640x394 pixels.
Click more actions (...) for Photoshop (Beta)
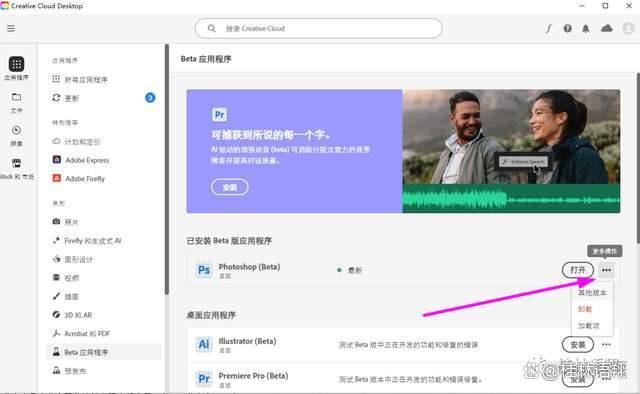(606, 270)
